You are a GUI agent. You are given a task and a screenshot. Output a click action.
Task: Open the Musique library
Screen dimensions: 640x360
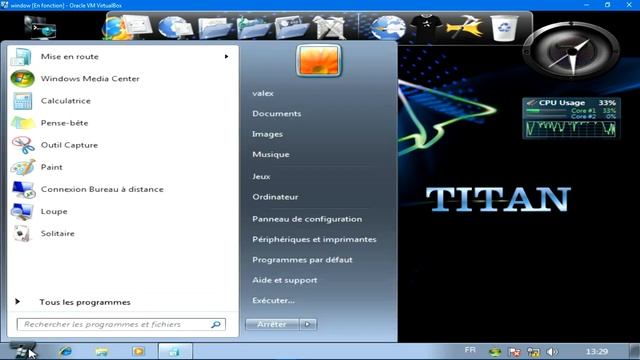tap(271, 154)
